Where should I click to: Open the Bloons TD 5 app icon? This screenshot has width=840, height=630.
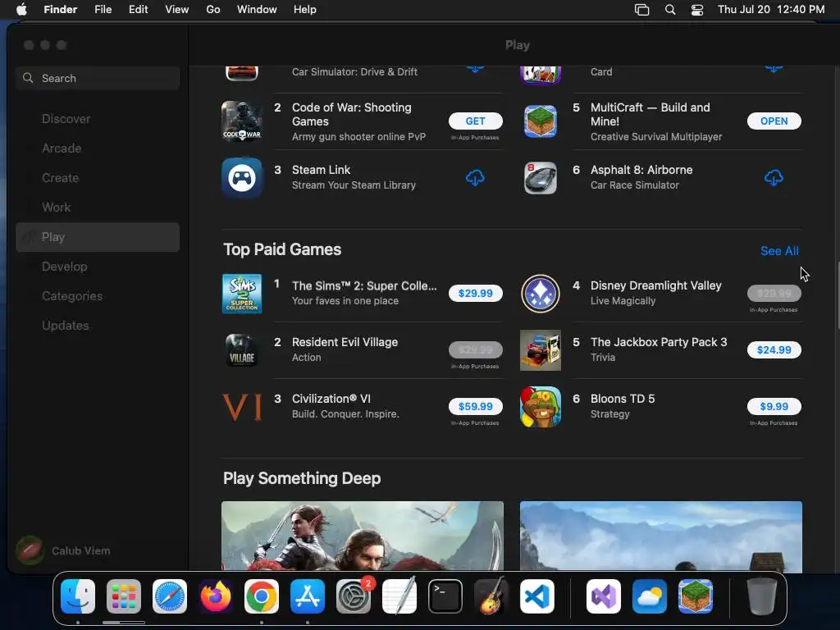click(x=540, y=407)
